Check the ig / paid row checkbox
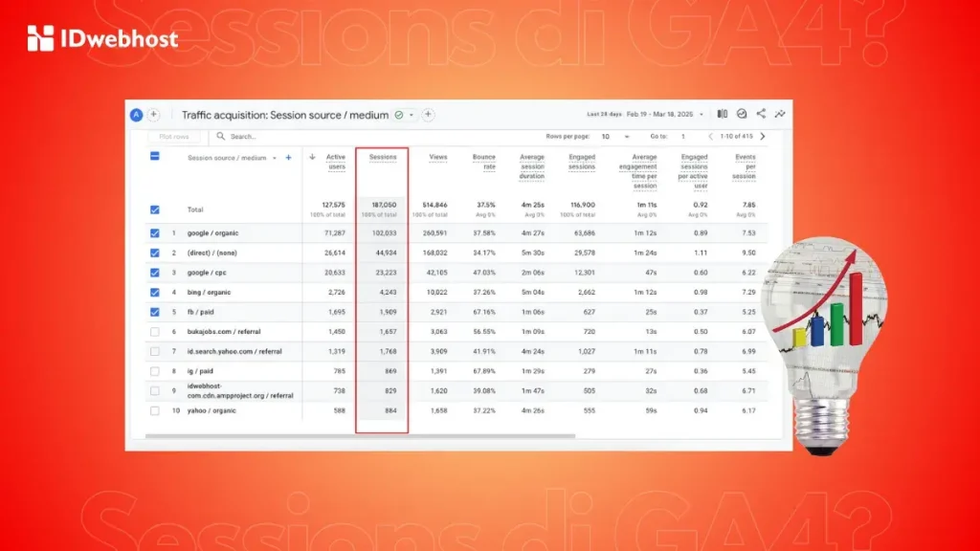The height and width of the screenshot is (551, 980). tap(155, 371)
